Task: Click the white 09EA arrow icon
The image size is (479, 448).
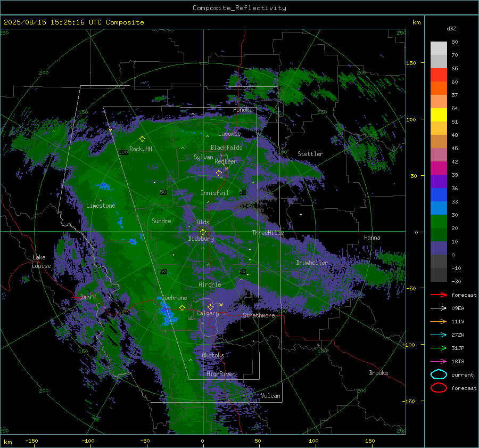Action: [x=439, y=308]
